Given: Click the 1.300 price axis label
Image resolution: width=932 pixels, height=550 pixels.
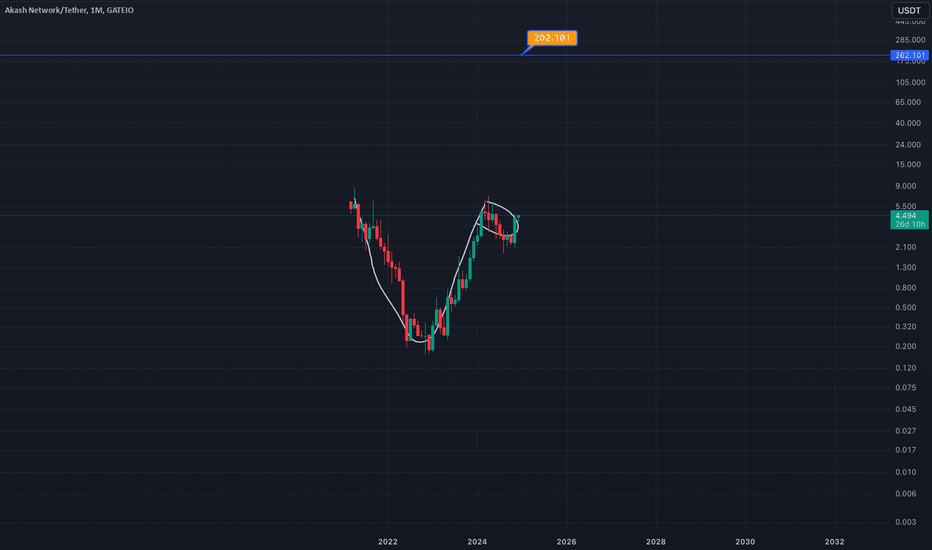Looking at the screenshot, I should click(906, 268).
